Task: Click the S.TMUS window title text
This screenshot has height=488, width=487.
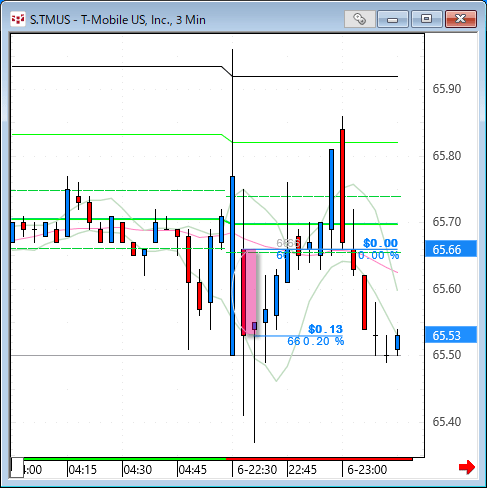Action: 118,20
